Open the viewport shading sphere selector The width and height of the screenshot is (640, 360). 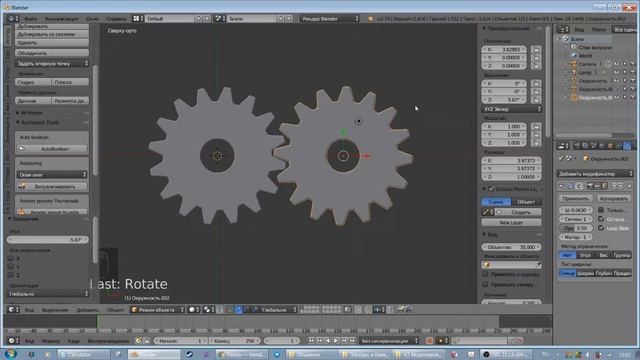click(x=194, y=310)
